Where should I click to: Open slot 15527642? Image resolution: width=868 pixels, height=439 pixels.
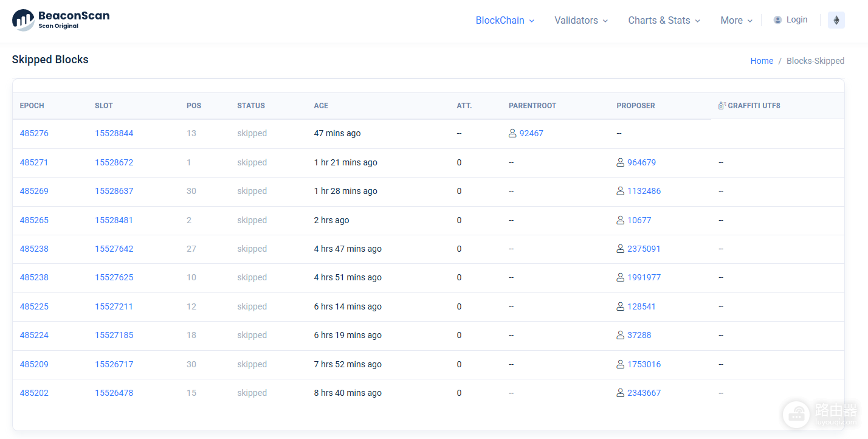pyautogui.click(x=114, y=249)
